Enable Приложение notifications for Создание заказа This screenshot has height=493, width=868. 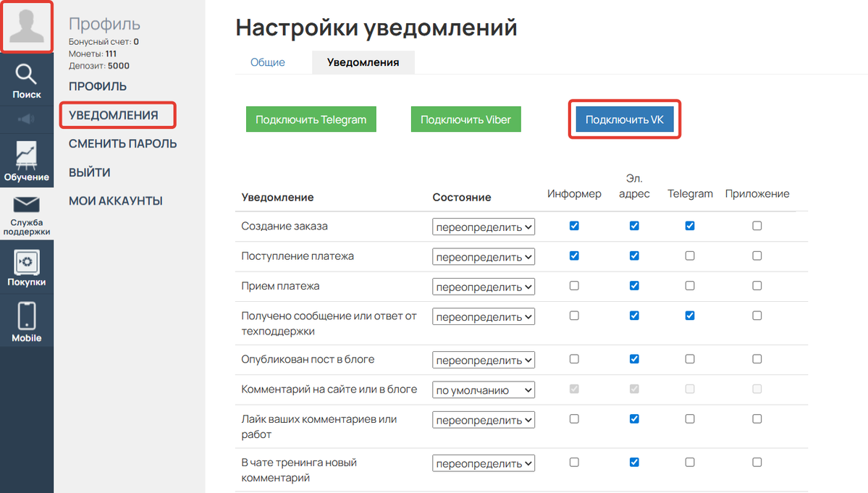coord(757,226)
